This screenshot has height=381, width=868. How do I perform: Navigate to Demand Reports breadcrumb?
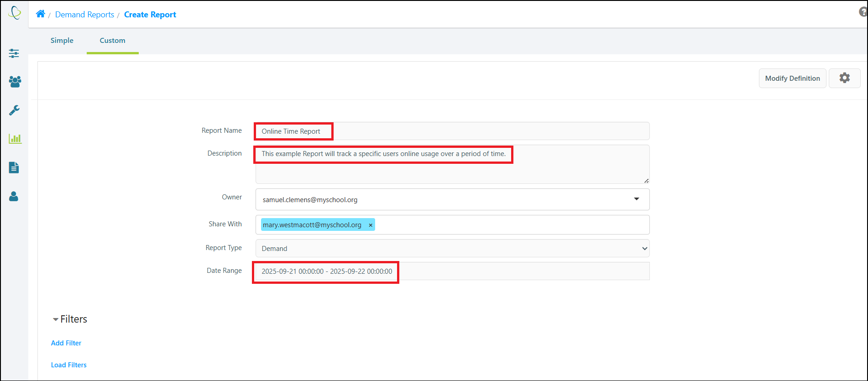84,15
